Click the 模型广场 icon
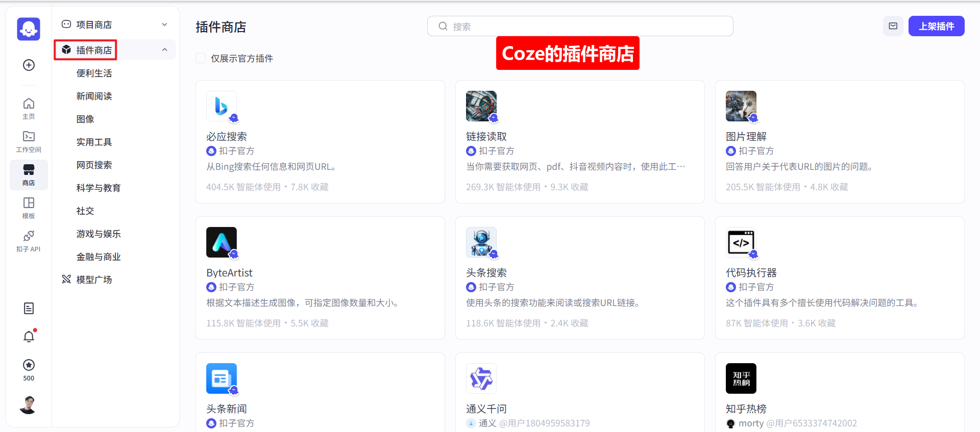This screenshot has height=432, width=980. click(66, 279)
